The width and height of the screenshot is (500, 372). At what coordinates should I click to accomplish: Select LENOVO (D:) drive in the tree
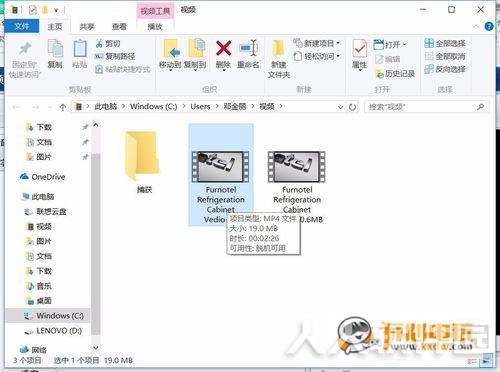[x=53, y=331]
